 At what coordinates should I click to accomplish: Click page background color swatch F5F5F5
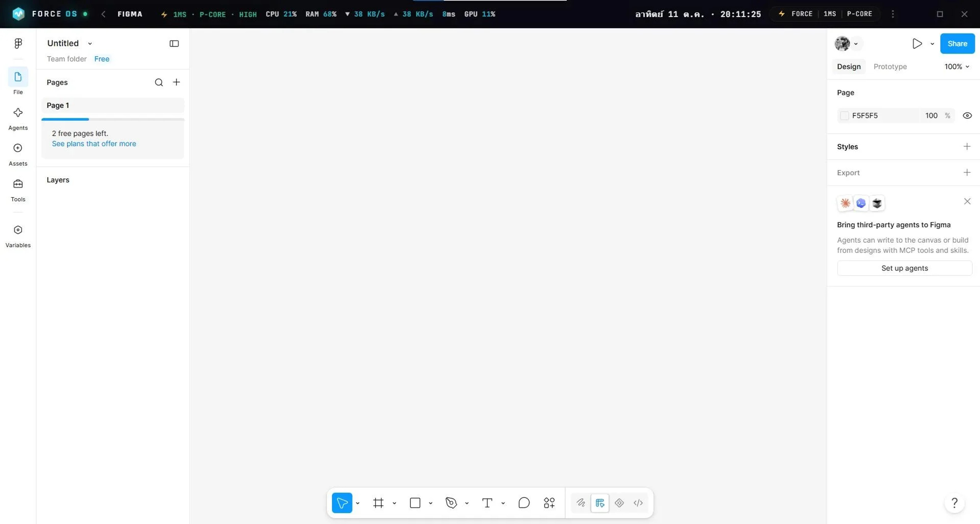[x=844, y=116]
